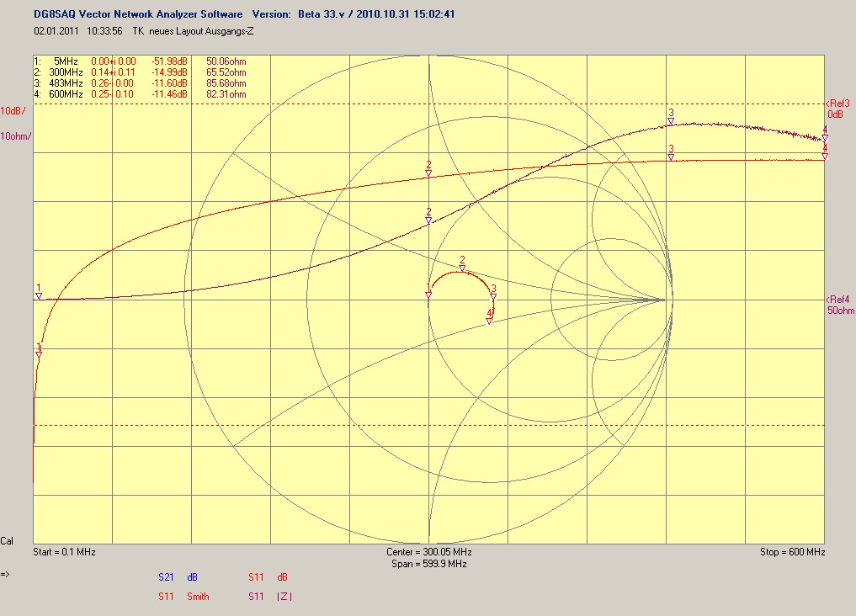Click the 10dB/ scale label

coord(13,111)
